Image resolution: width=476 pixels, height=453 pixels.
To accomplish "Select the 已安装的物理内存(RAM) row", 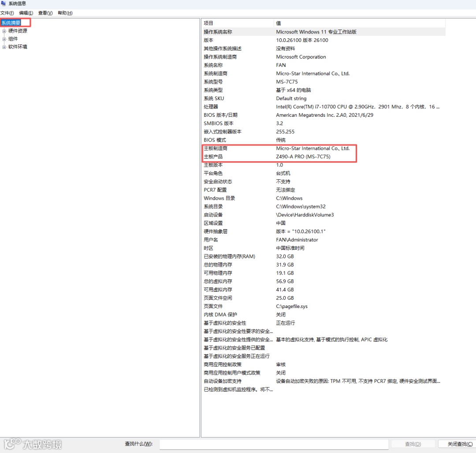I will click(x=324, y=256).
